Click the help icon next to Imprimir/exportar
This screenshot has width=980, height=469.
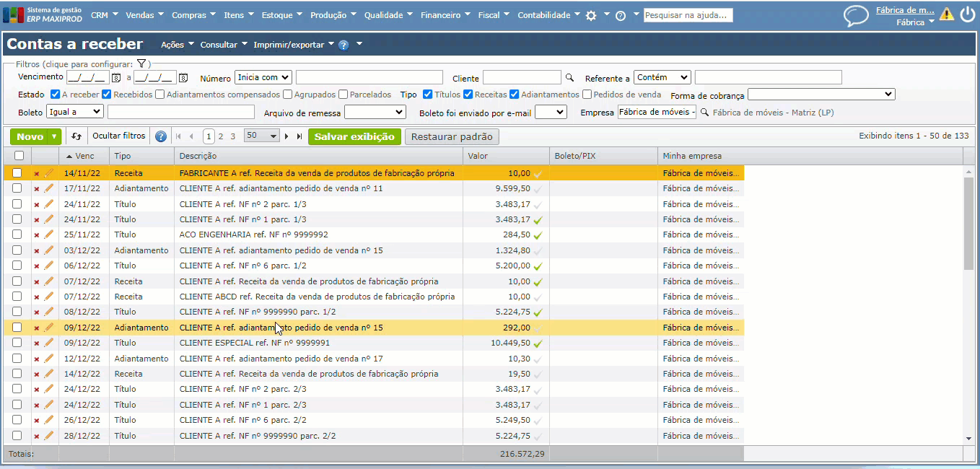pyautogui.click(x=344, y=45)
